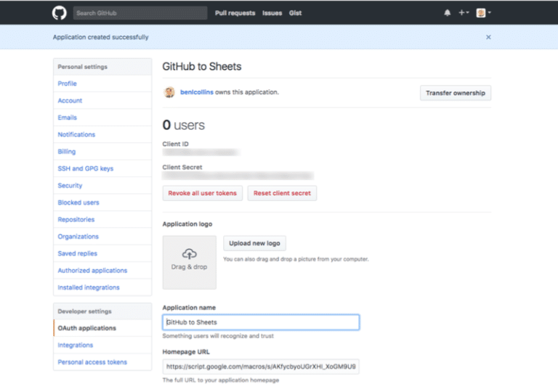Focus the Search GitHub field
The height and width of the screenshot is (392, 558).
(140, 13)
